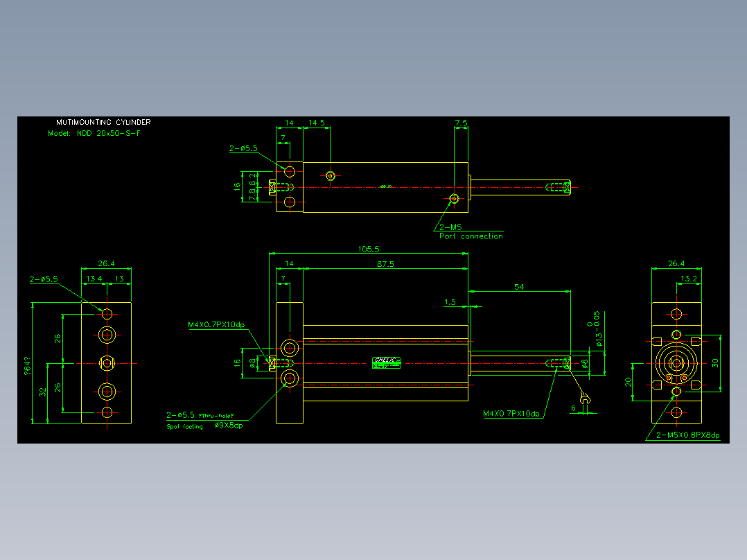
Task: Select the "1.5" dimension near the rod
Action: click(450, 302)
